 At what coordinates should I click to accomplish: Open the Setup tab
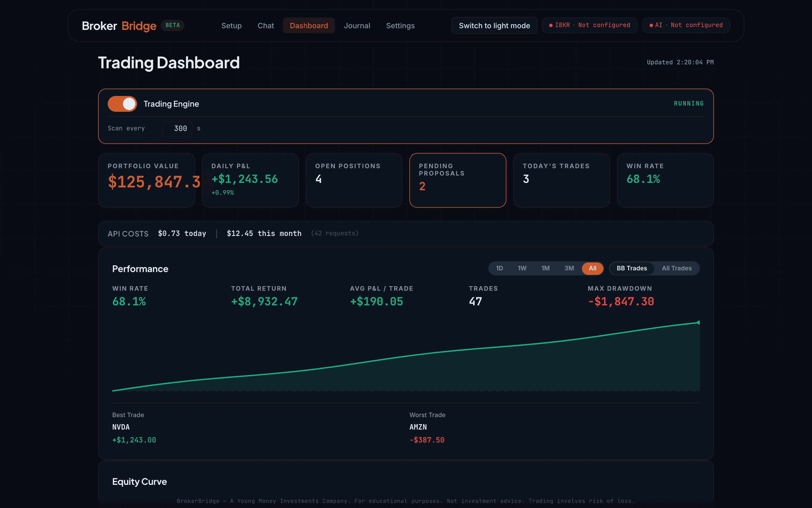[231, 25]
